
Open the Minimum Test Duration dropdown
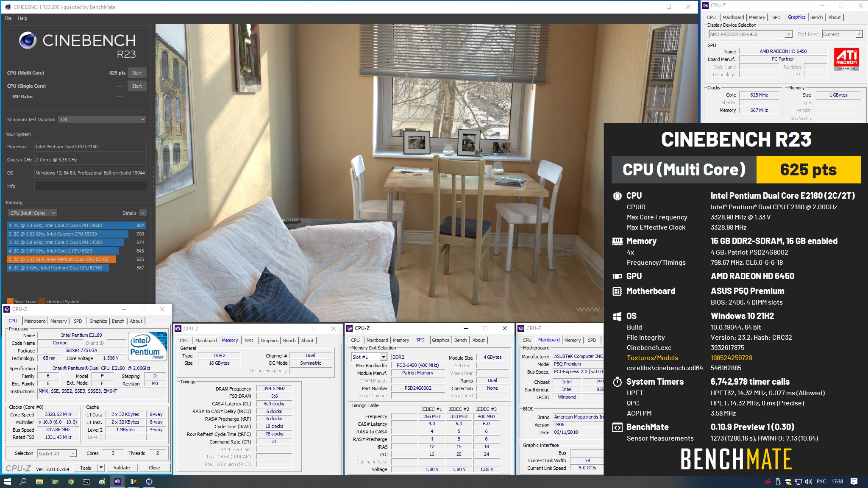coord(102,119)
